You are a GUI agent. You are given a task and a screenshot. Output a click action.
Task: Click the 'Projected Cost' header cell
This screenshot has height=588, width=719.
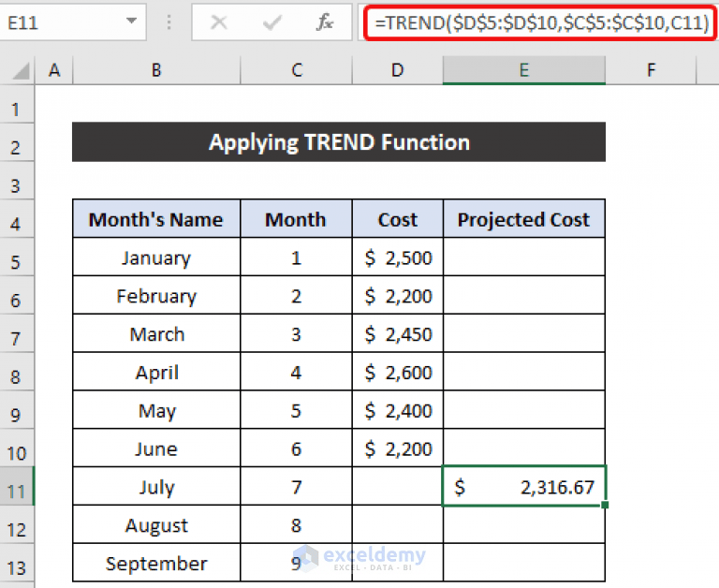[524, 219]
